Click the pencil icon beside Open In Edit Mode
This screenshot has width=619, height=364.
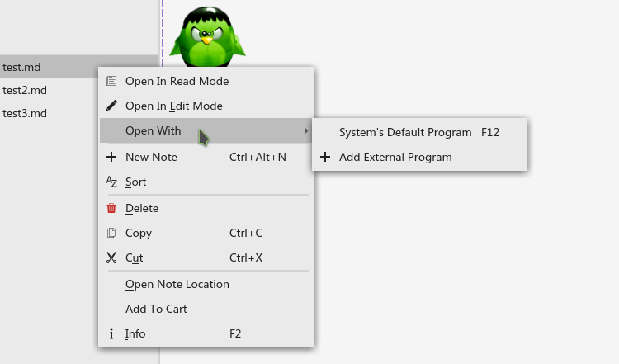coord(111,106)
